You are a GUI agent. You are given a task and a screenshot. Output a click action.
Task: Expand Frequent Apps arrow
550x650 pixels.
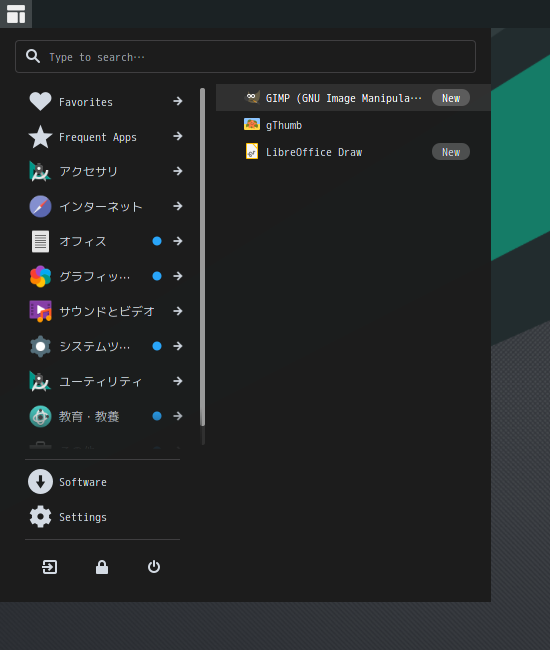(x=178, y=136)
